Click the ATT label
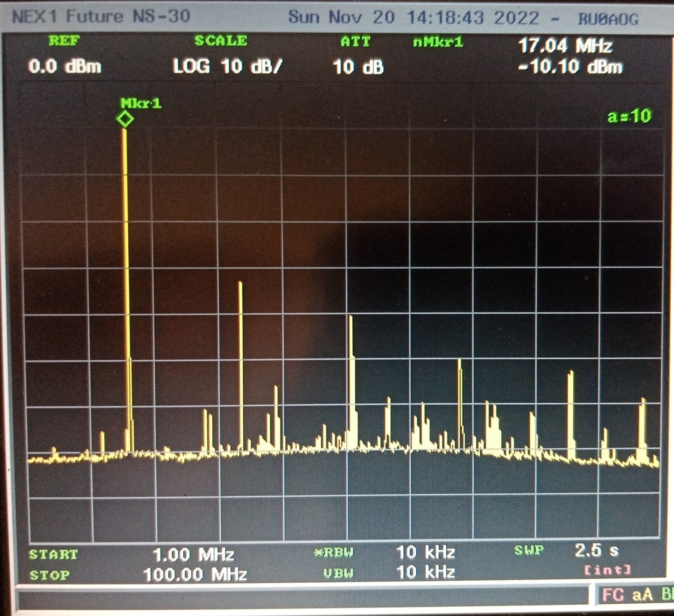The image size is (674, 616). (355, 41)
